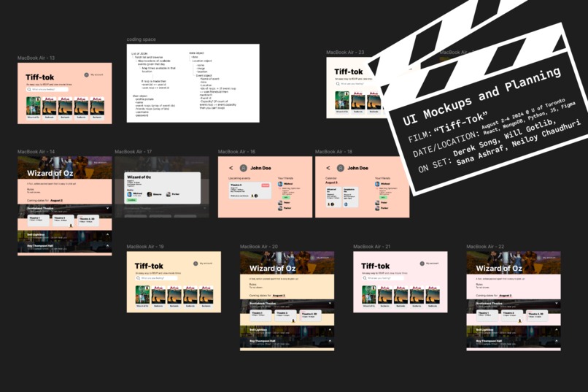Select the 'MacBook Air - 16' frame label
Viewport: 588px width, 392px height.
(x=236, y=152)
